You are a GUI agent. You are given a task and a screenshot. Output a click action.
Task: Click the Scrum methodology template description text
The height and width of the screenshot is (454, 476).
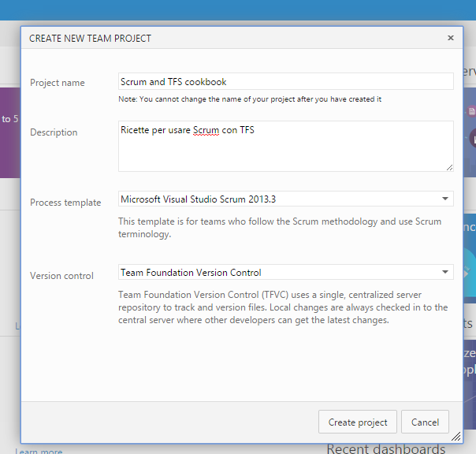pos(280,228)
